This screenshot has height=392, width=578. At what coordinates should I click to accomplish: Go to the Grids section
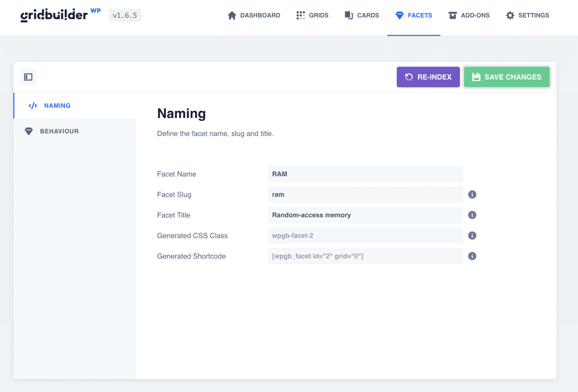point(312,15)
